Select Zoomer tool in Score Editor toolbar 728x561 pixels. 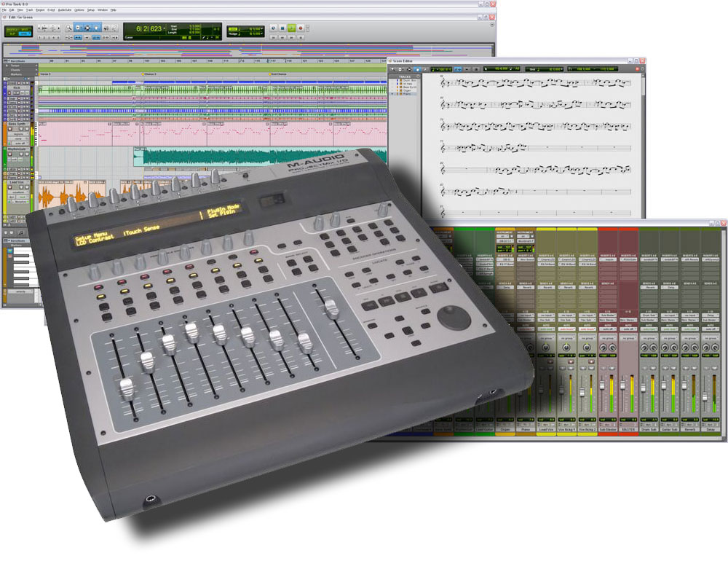pyautogui.click(x=393, y=69)
